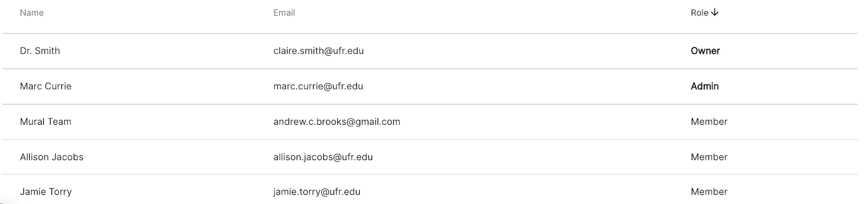Click the Role sort arrow icon
868x204 pixels.
click(714, 12)
